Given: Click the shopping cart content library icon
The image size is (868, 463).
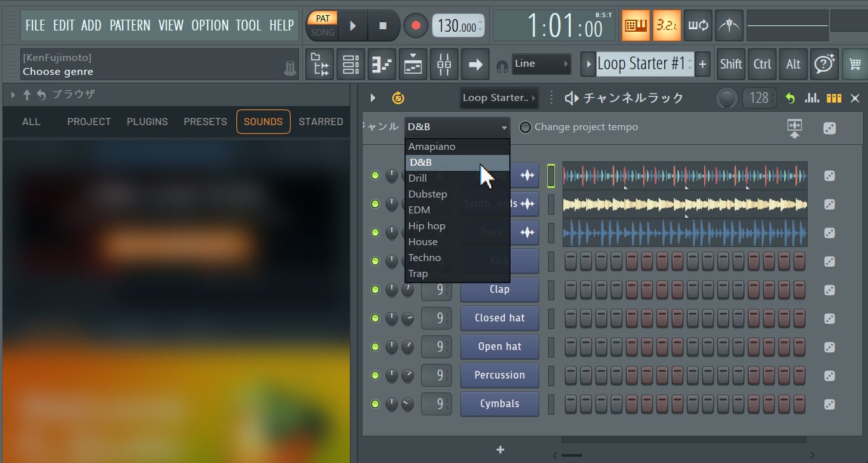Looking at the screenshot, I should (x=855, y=64).
